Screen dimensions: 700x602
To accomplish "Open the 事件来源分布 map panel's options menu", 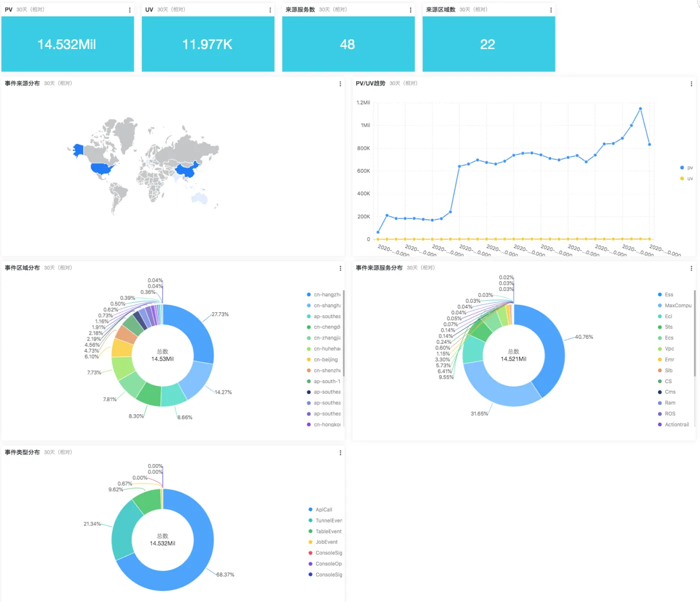I will 340,84.
